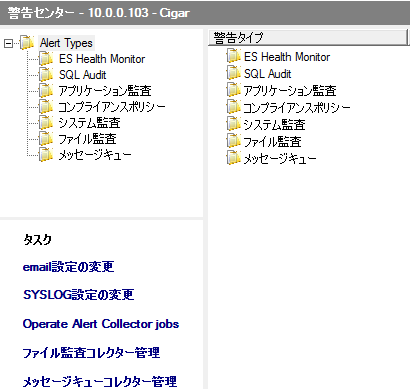Click コンプライアンスポリシー folder icon in tree
The width and height of the screenshot is (410, 389).
[46, 107]
